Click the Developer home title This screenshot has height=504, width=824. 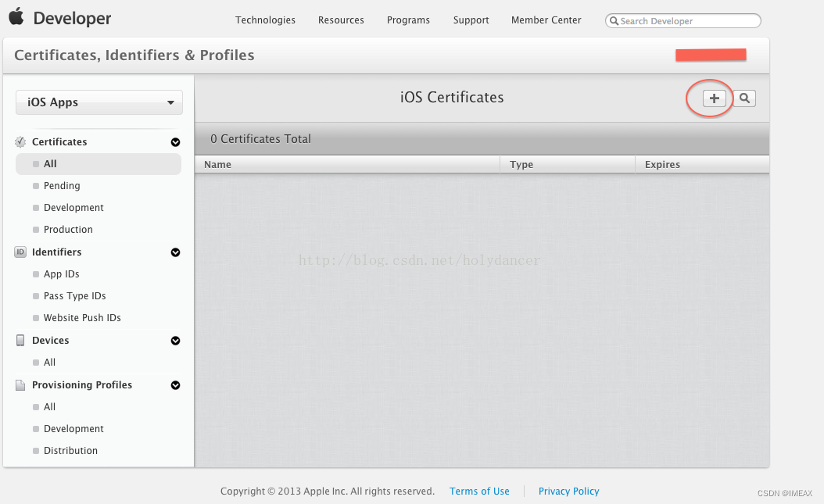72,19
